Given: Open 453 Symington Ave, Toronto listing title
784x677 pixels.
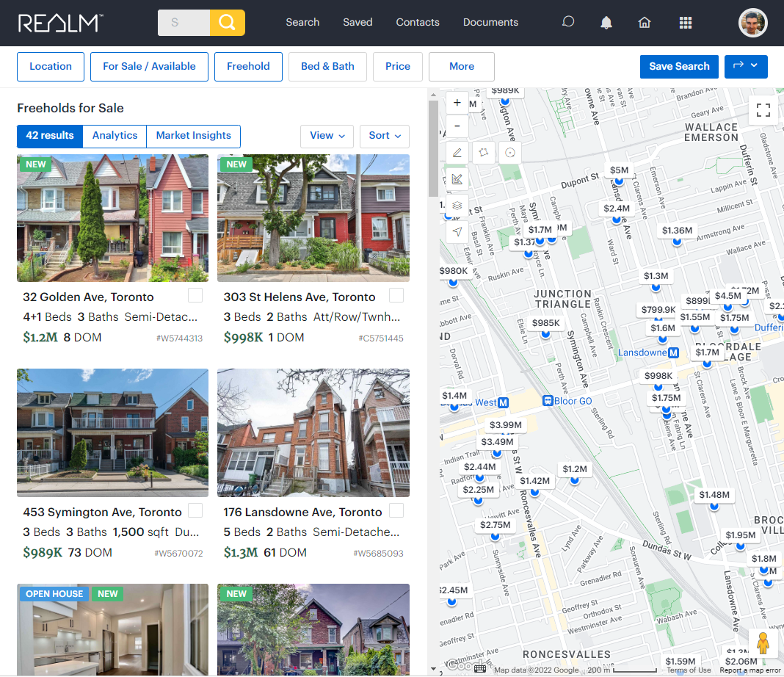Looking at the screenshot, I should pyautogui.click(x=102, y=512).
